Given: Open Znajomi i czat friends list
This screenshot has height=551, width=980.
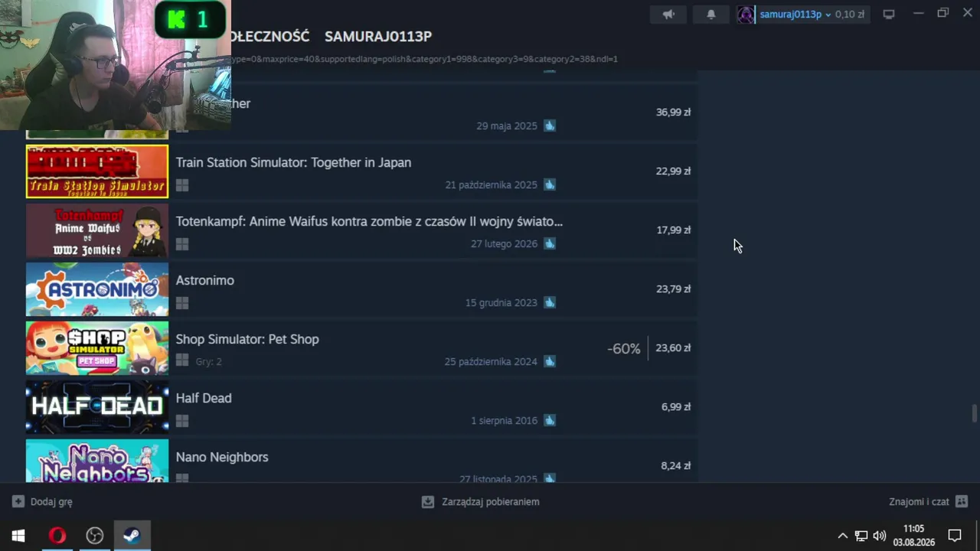Looking at the screenshot, I should [x=929, y=502].
